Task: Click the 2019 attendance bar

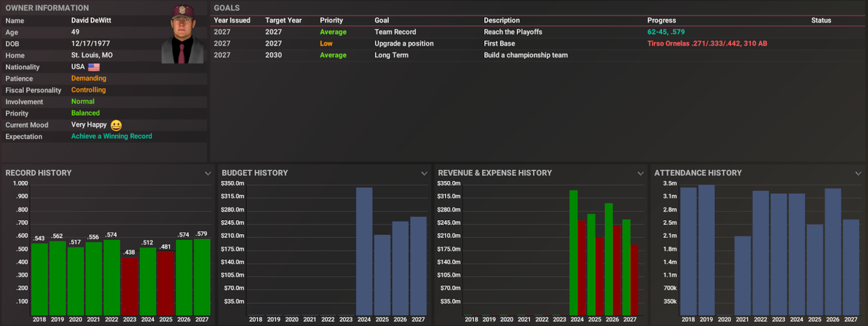Action: pos(707,249)
